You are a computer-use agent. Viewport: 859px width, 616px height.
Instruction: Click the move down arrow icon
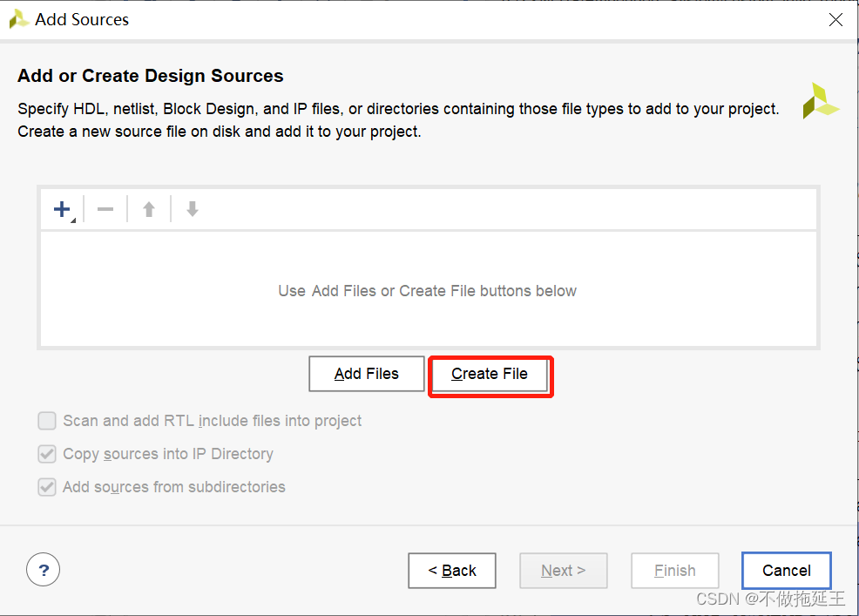point(193,209)
